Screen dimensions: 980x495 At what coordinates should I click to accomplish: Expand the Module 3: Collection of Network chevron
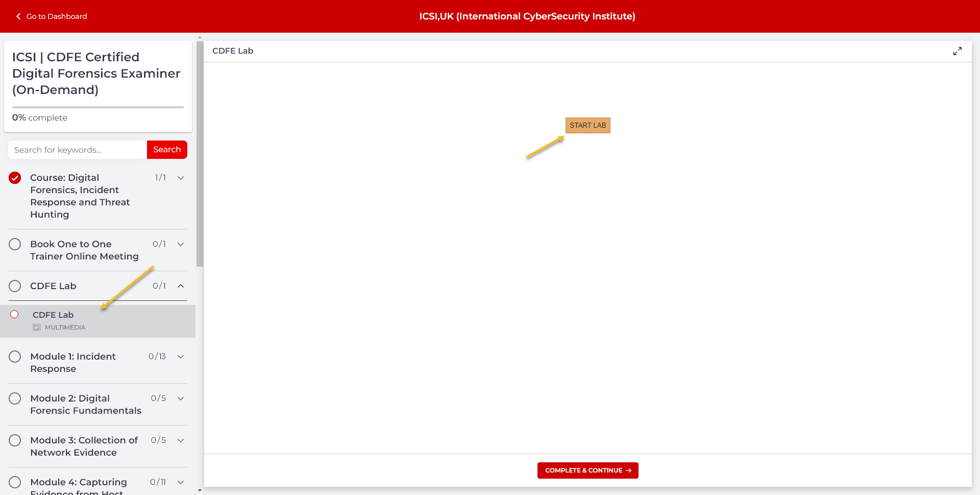tap(181, 440)
